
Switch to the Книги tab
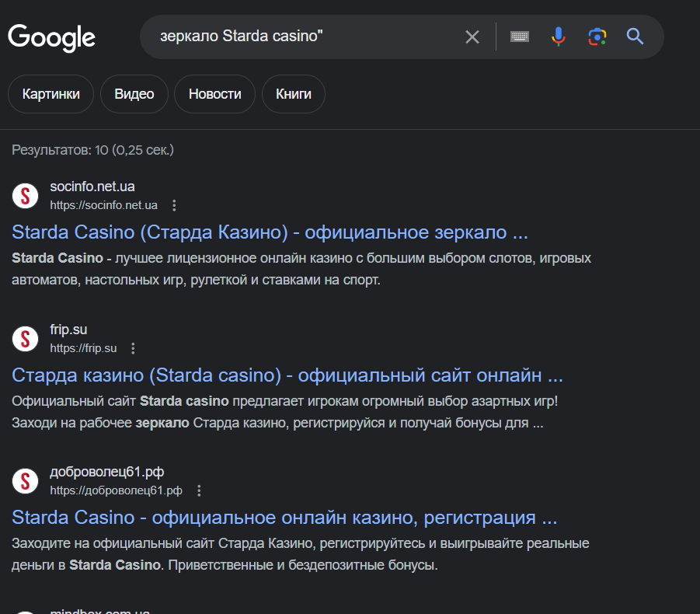[294, 94]
